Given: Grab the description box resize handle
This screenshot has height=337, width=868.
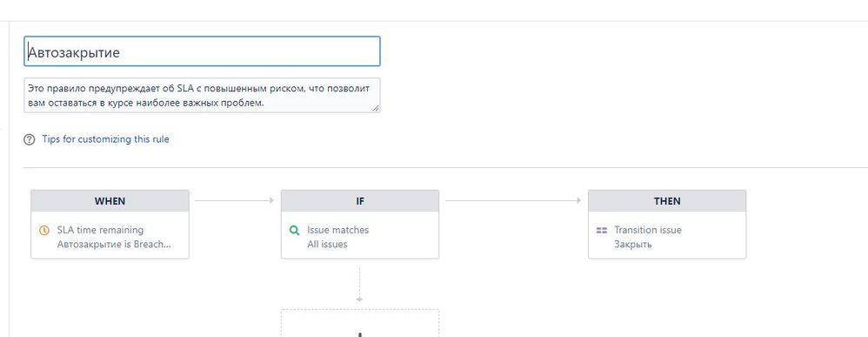Looking at the screenshot, I should pyautogui.click(x=376, y=108).
